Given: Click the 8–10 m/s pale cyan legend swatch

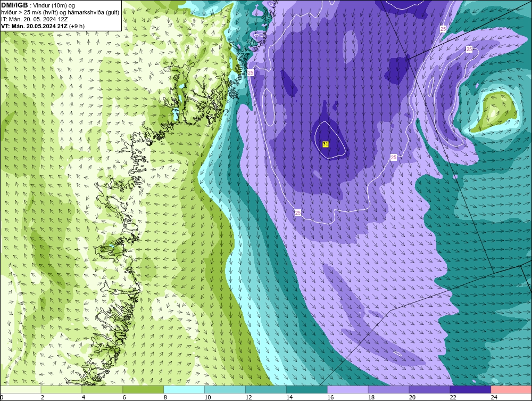Looking at the screenshot, I should pos(184,389).
